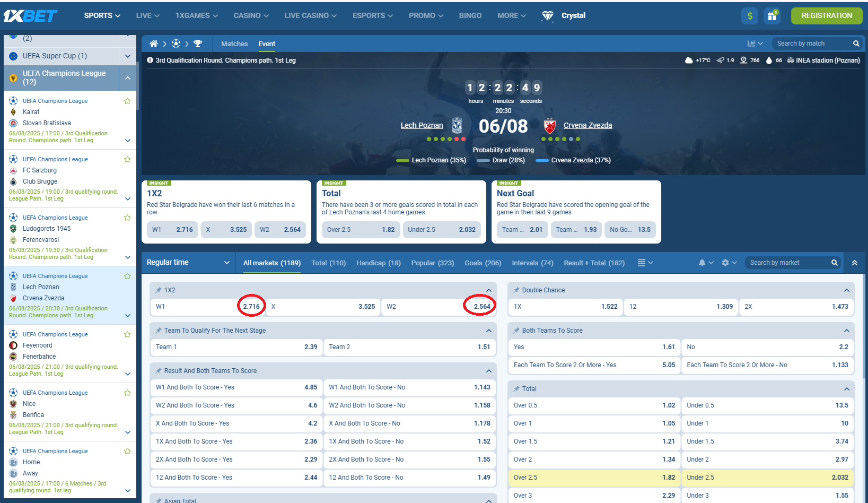Open the markets settings gear menu
Viewport: 868px width, 503px height.
pos(729,263)
